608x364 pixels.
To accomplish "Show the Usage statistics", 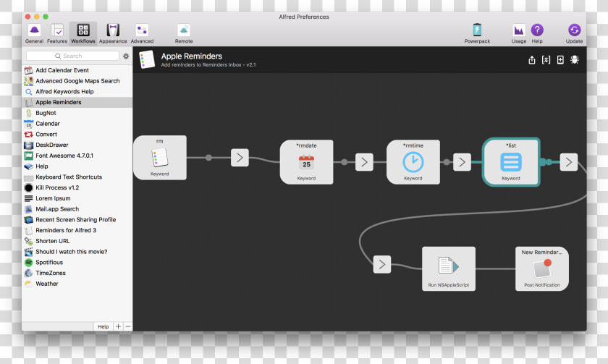I will (x=519, y=33).
